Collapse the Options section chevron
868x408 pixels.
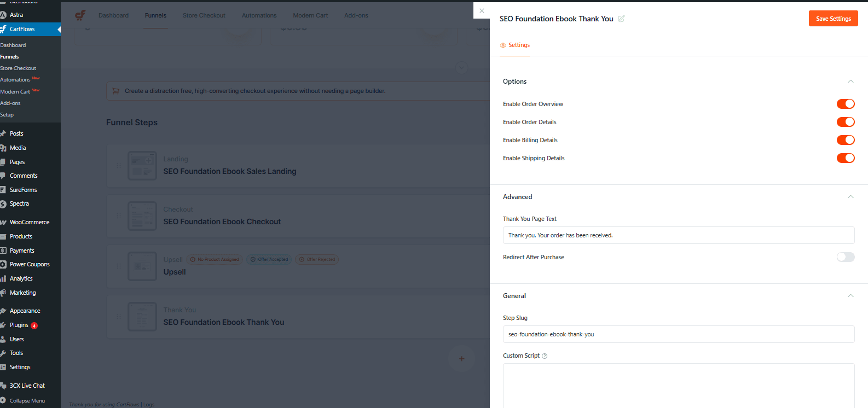point(850,81)
